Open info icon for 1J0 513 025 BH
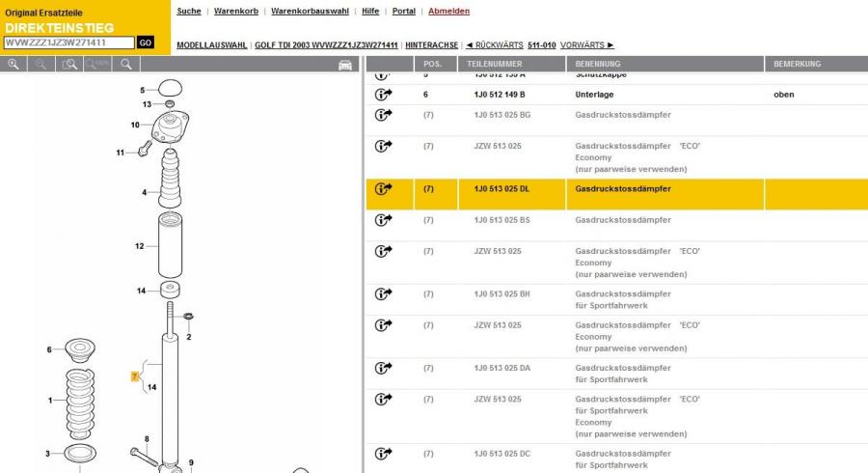 383,293
